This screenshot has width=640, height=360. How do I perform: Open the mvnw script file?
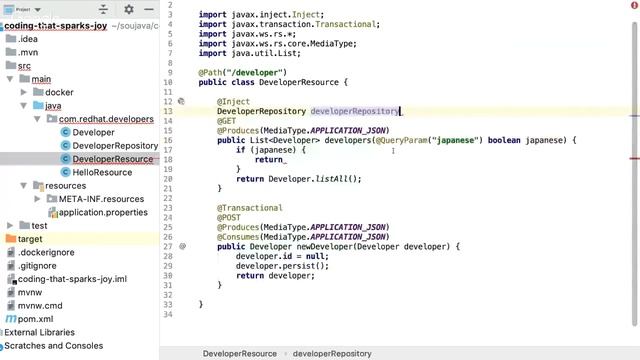click(30, 292)
